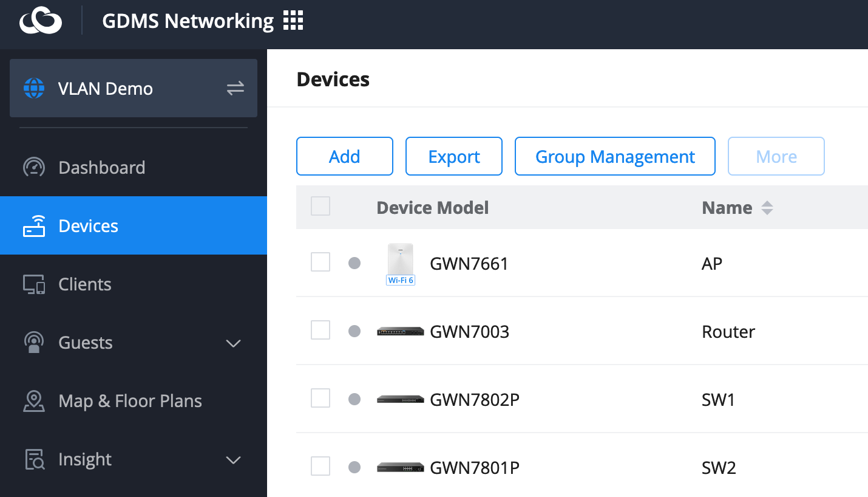Image resolution: width=868 pixels, height=497 pixels.
Task: Click the GWN7801P switch device image
Action: pos(401,468)
